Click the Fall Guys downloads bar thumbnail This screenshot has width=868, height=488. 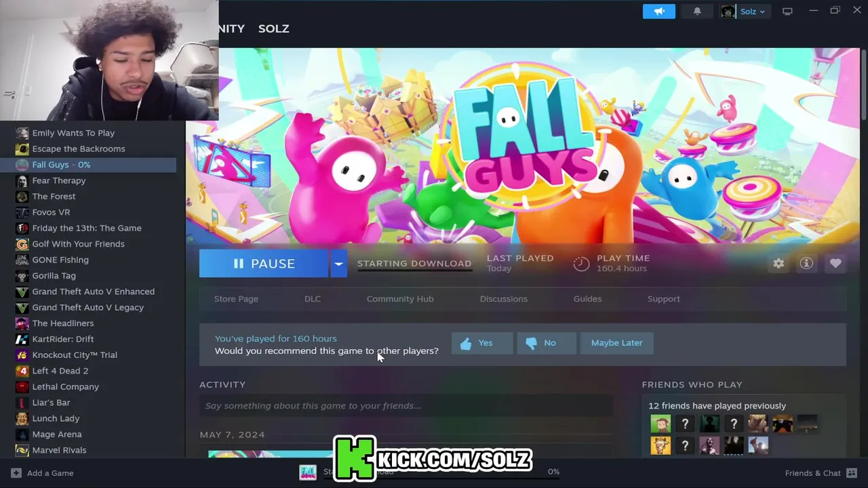(x=309, y=472)
